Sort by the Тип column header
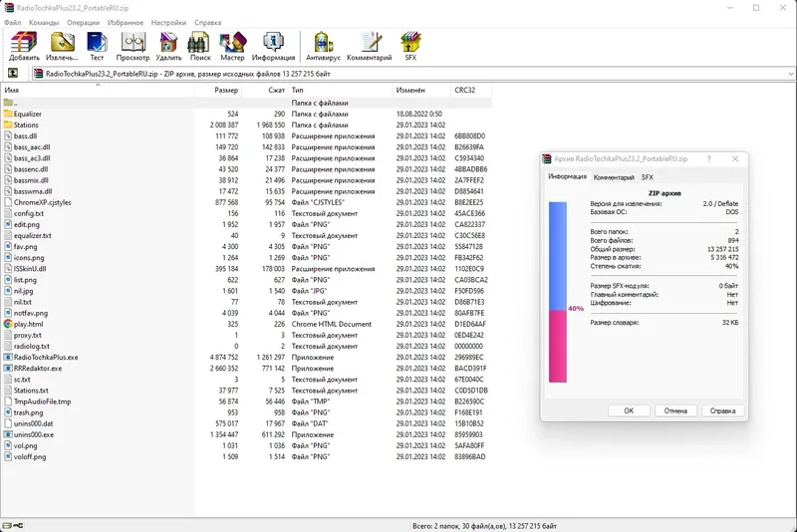 [340, 90]
